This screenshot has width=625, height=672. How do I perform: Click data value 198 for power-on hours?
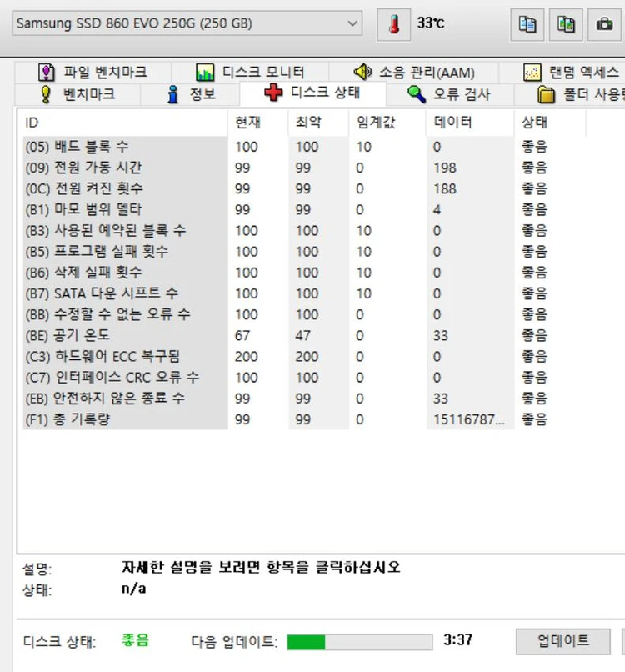[445, 168]
